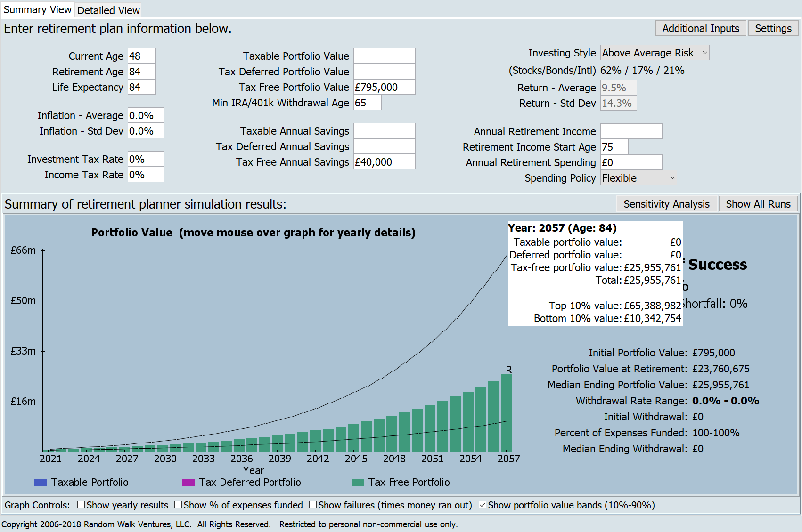
Task: Select the Summary View tab
Action: pyautogui.click(x=37, y=10)
